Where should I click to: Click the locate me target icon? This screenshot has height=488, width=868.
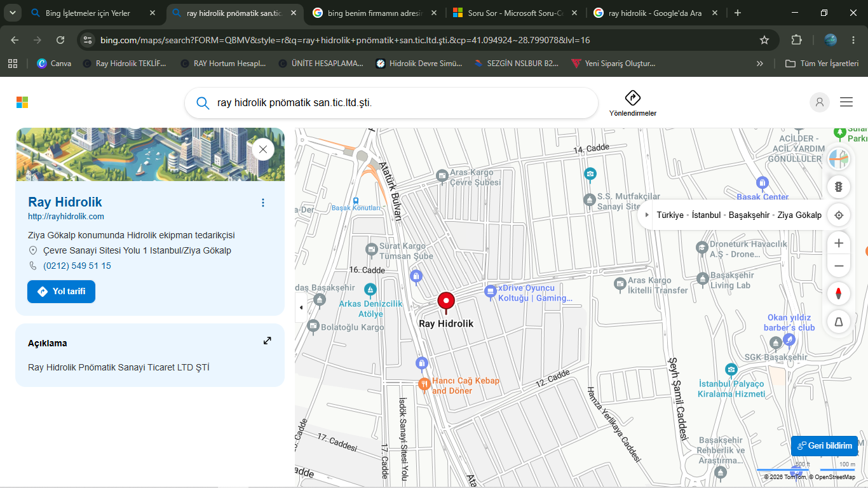[839, 215]
